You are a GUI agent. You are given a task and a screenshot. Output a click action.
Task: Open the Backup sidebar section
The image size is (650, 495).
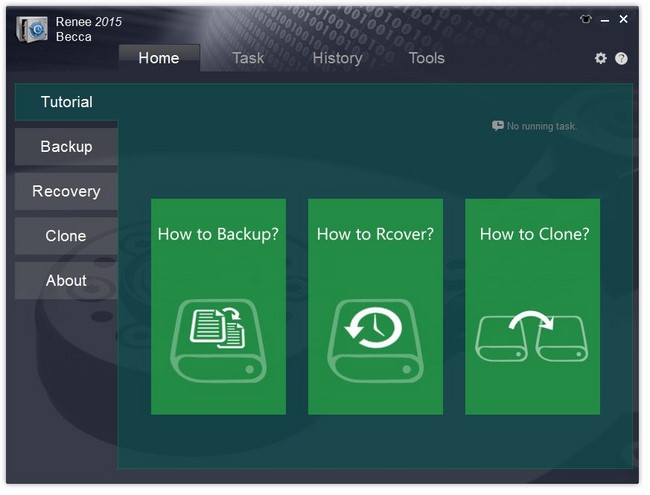pyautogui.click(x=66, y=147)
